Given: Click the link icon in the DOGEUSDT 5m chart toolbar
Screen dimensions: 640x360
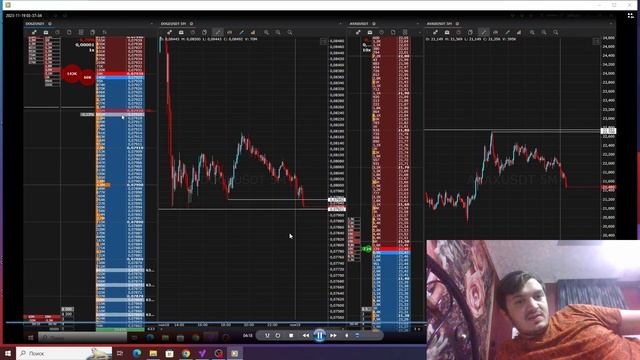Looking at the screenshot, I should coord(169,32).
